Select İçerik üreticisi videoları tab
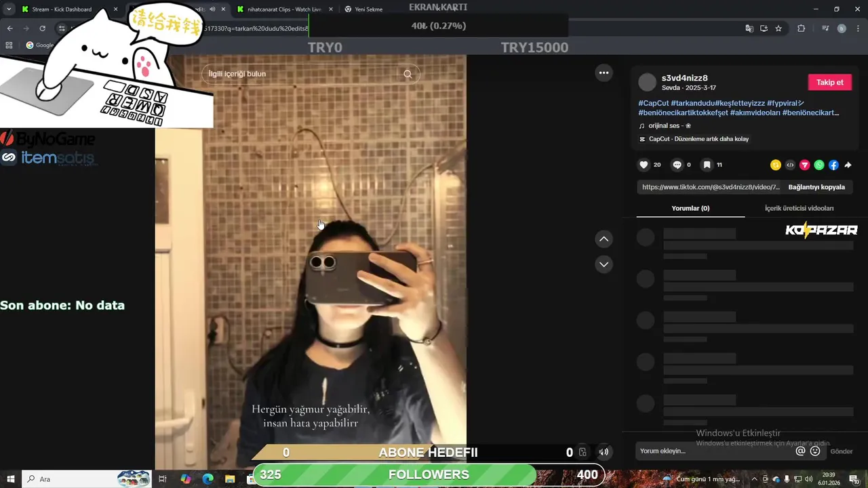The image size is (868, 488). click(799, 208)
